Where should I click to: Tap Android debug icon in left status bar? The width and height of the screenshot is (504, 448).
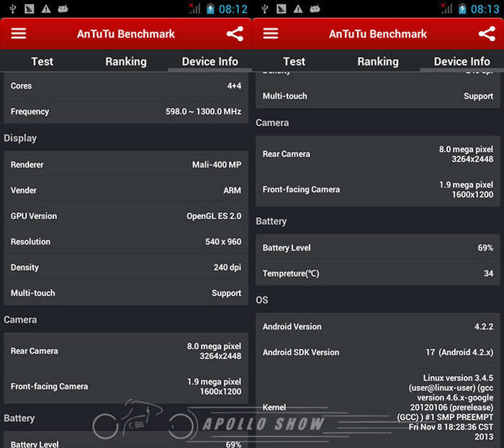click(63, 9)
